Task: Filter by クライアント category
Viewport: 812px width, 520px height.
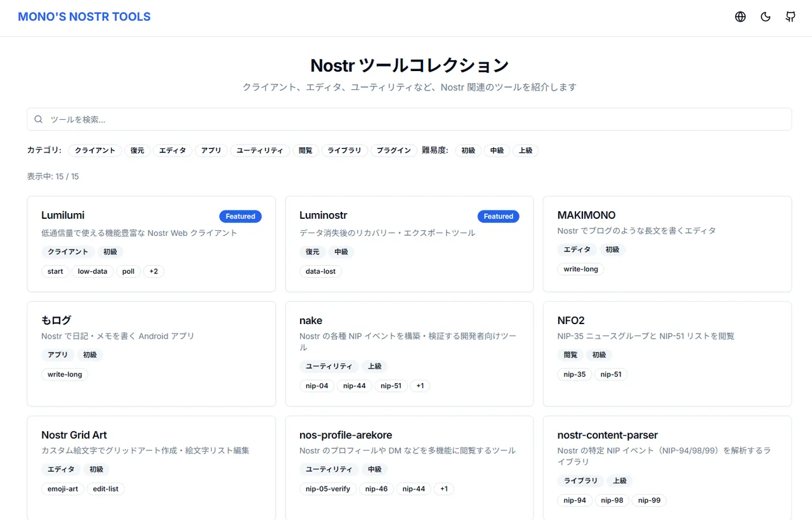Action: [95, 150]
